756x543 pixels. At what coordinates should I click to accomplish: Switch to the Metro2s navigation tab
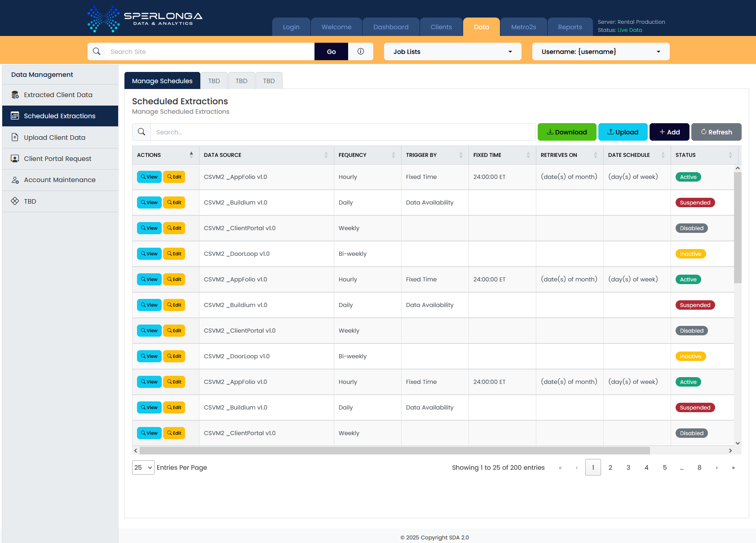pos(523,27)
